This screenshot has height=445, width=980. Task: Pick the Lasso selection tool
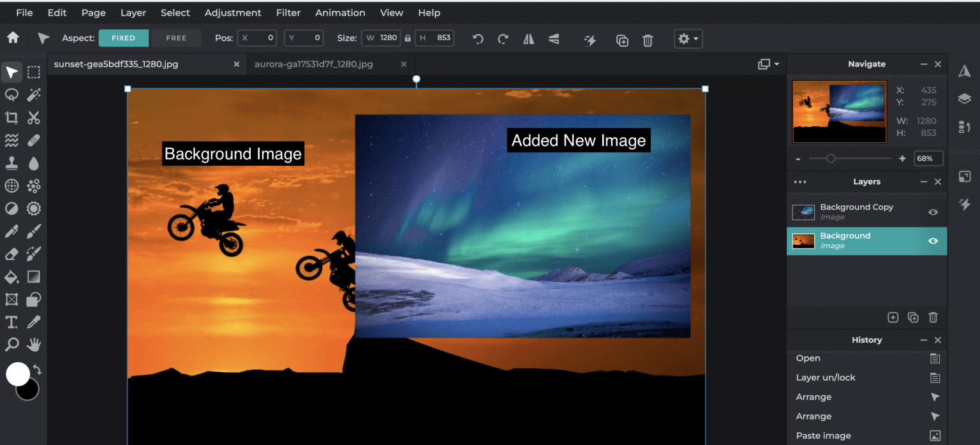coord(11,94)
